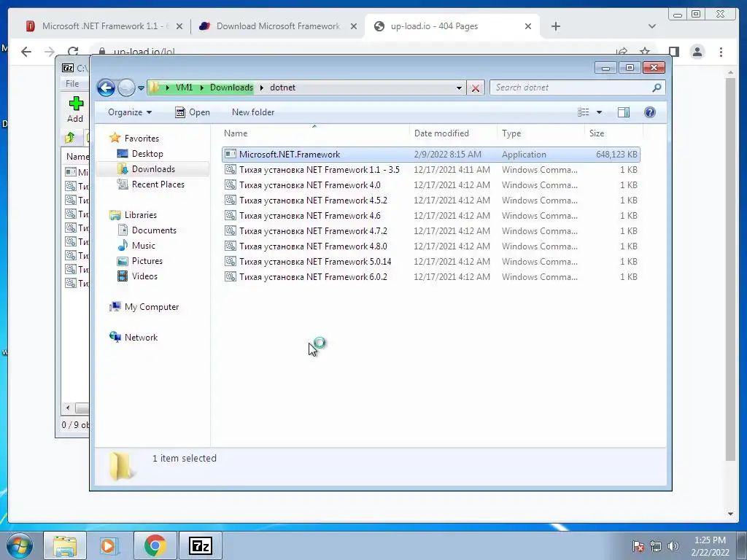Click volume icon in system tray
This screenshot has height=560, width=747.
pyautogui.click(x=673, y=546)
